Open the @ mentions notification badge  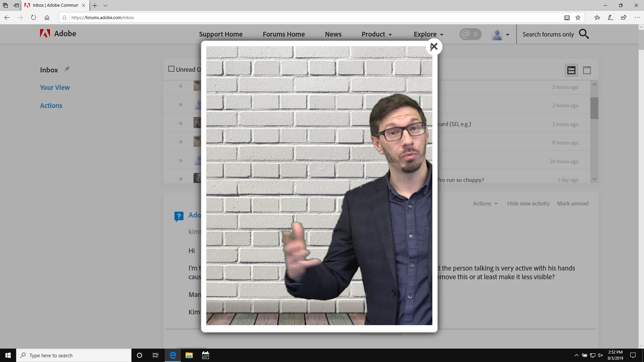470,34
